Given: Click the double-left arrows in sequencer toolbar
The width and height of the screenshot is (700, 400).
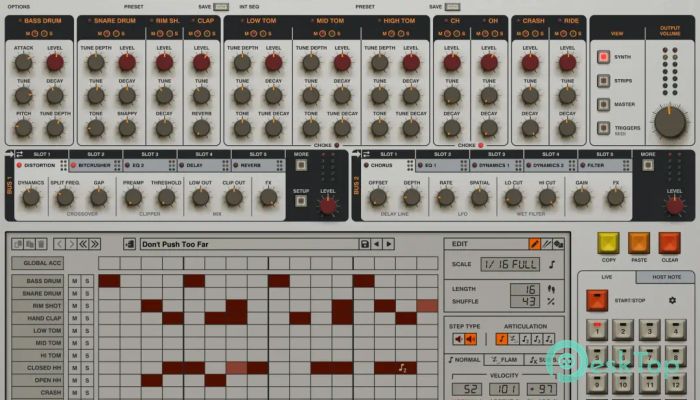Looking at the screenshot, I should 83,244.
